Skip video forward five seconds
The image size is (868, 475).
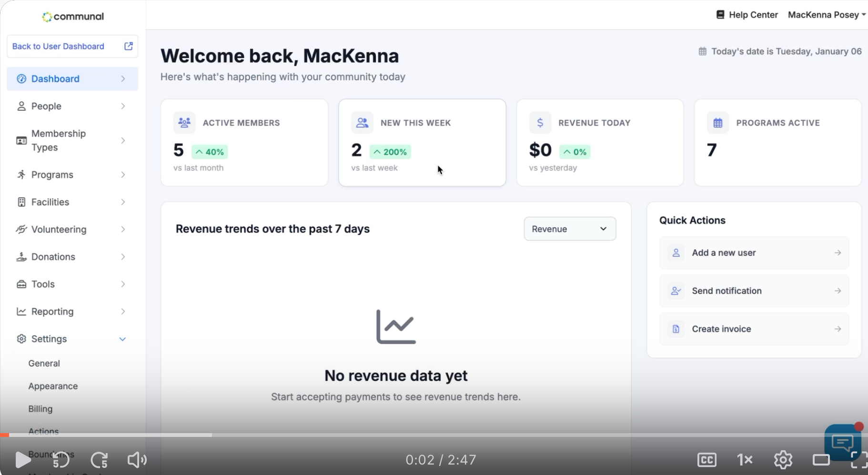coord(99,460)
